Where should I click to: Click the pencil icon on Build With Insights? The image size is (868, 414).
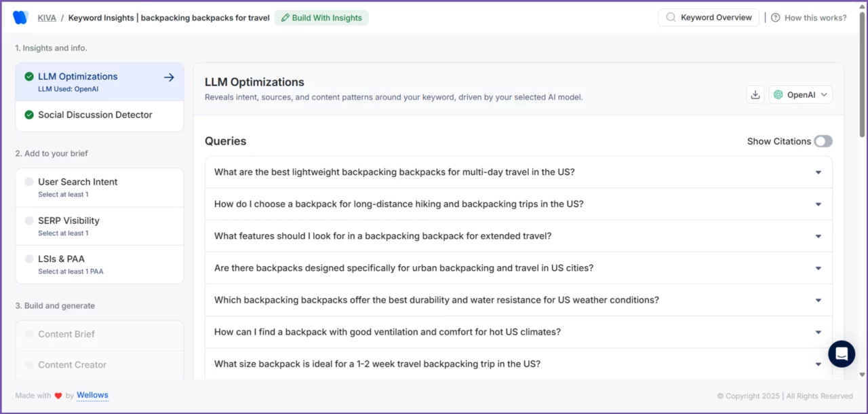(x=285, y=18)
